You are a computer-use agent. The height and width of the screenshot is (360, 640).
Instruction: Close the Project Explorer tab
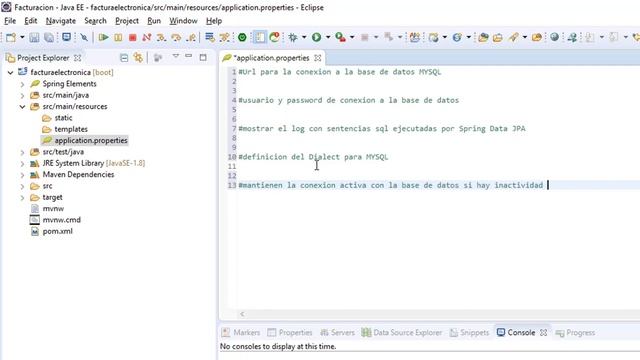pos(78,58)
